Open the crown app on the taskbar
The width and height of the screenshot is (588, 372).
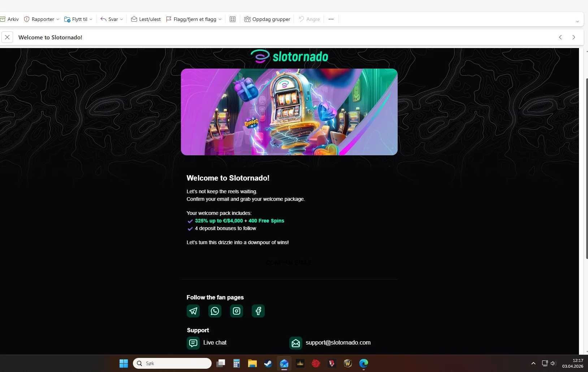[x=300, y=363]
